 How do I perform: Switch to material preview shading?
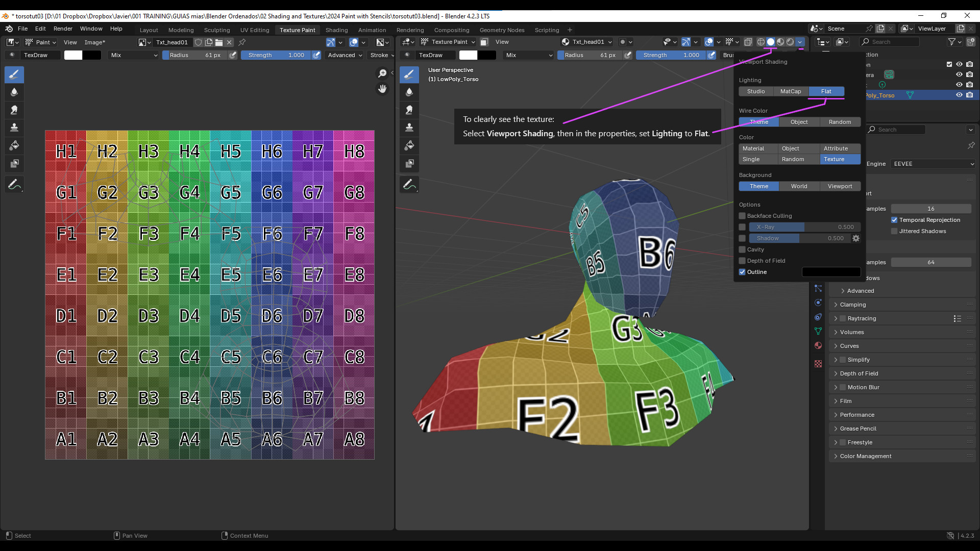[x=780, y=42]
